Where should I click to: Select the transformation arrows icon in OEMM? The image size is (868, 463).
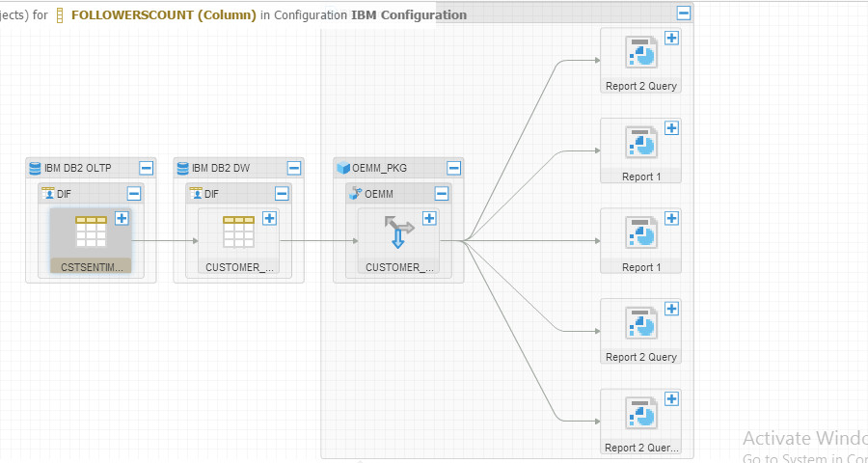coord(398,231)
